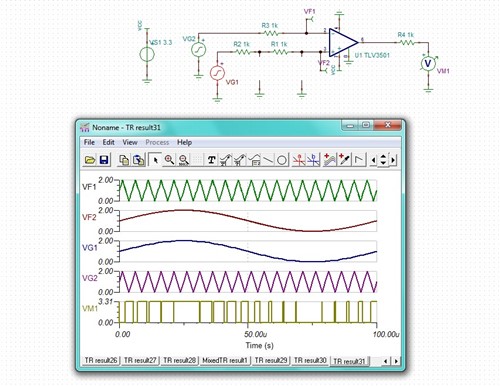Image resolution: width=500 pixels, height=386 pixels.
Task: Open the File menu
Action: (x=89, y=142)
